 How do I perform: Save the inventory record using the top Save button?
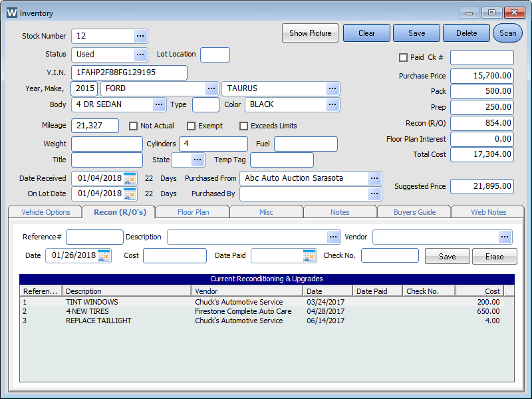pos(417,33)
